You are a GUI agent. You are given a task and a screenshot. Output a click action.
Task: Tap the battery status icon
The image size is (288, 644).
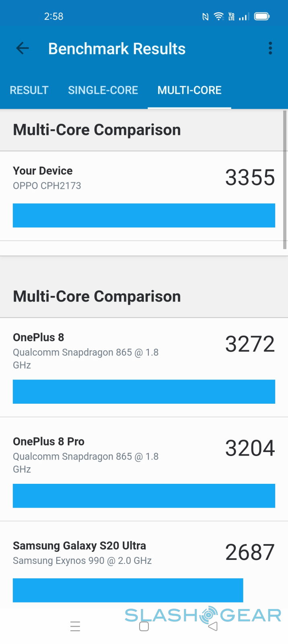(x=262, y=17)
